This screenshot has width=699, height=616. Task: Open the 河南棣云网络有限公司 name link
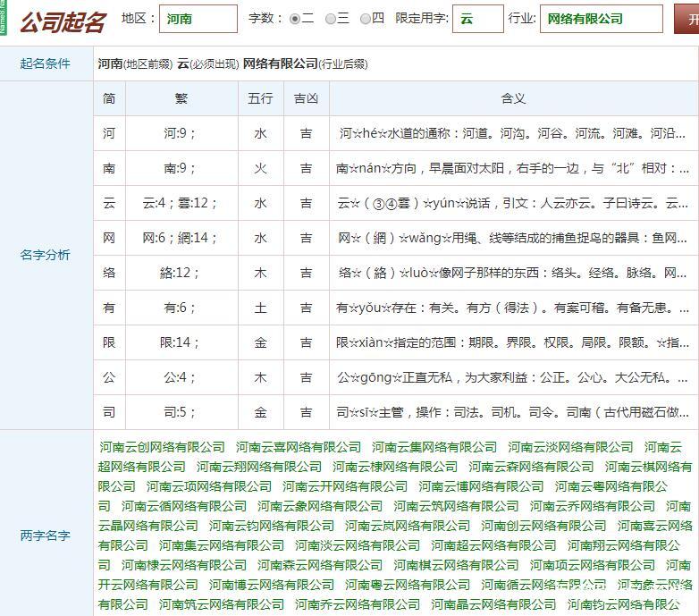[184, 565]
